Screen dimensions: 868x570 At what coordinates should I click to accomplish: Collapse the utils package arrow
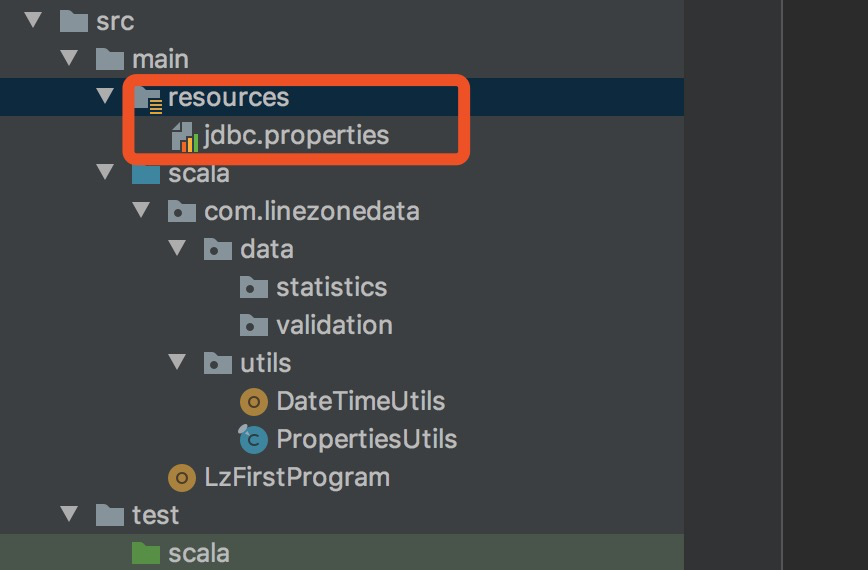click(x=177, y=363)
